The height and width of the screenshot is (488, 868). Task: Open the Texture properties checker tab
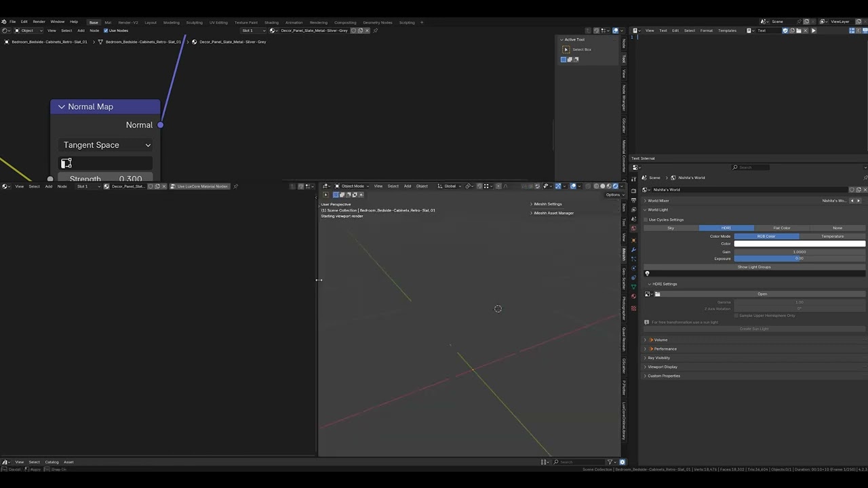click(634, 308)
